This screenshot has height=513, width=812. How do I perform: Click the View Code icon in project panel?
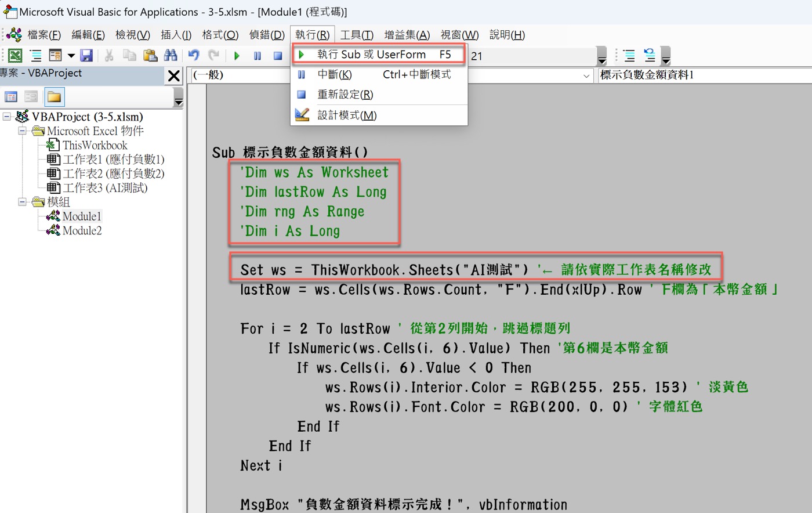tap(11, 97)
